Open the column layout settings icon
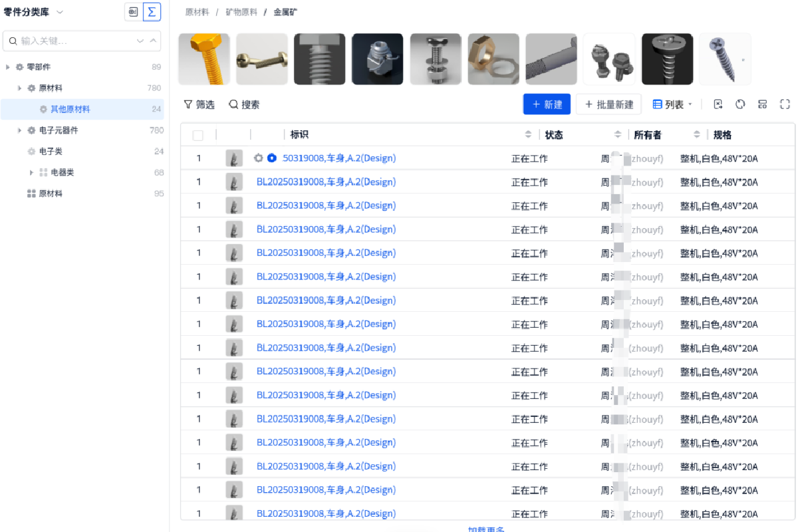The image size is (798, 532). 763,104
